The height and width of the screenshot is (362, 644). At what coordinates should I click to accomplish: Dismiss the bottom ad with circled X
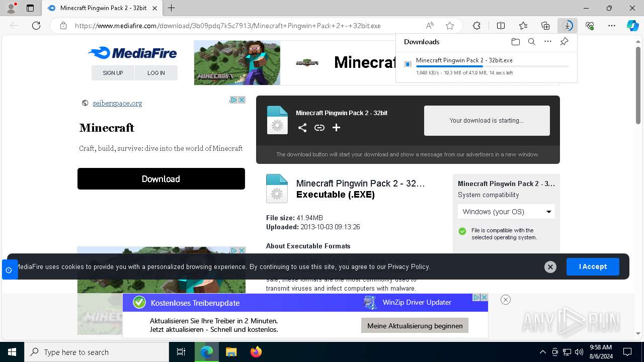pyautogui.click(x=506, y=300)
